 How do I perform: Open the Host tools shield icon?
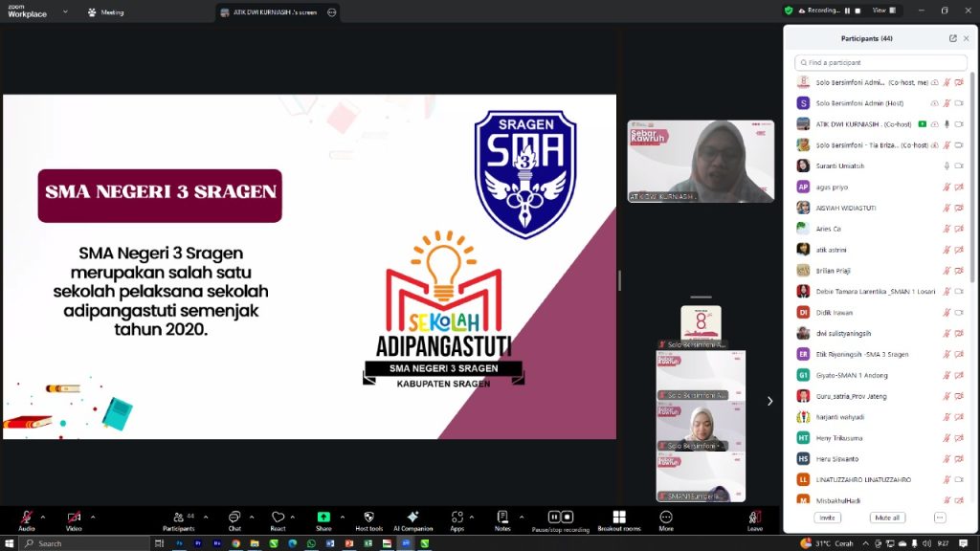pyautogui.click(x=368, y=517)
